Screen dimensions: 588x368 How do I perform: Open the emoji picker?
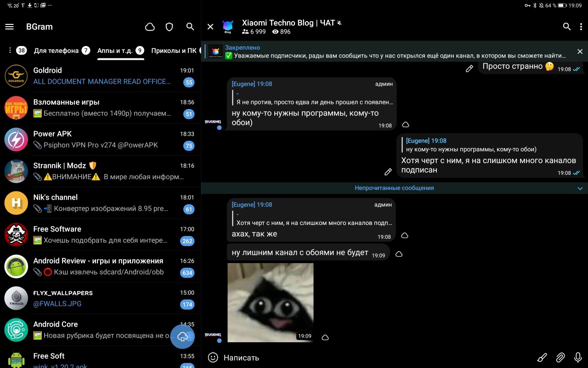pyautogui.click(x=213, y=357)
